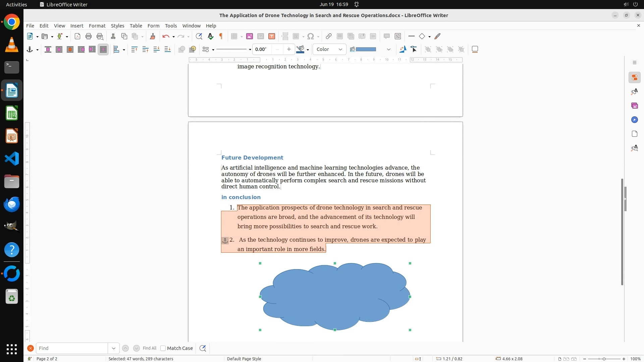Toggle formatting marks paragraph icon
This screenshot has width=644, height=362.
coord(221,36)
